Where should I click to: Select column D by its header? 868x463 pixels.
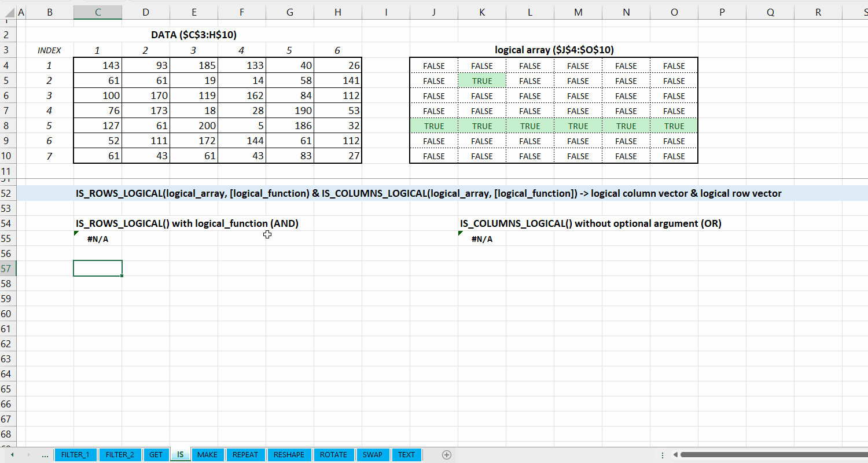pyautogui.click(x=146, y=12)
